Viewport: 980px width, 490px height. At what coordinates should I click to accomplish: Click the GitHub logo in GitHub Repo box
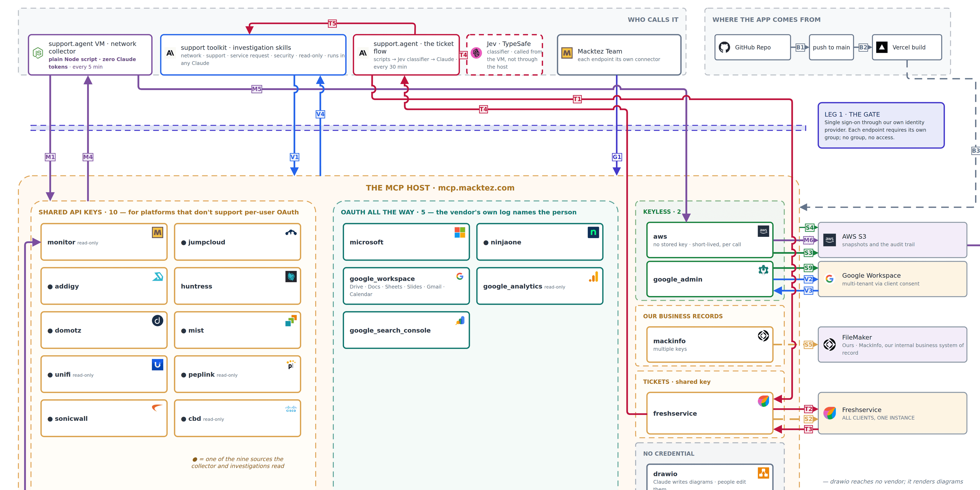click(x=724, y=47)
